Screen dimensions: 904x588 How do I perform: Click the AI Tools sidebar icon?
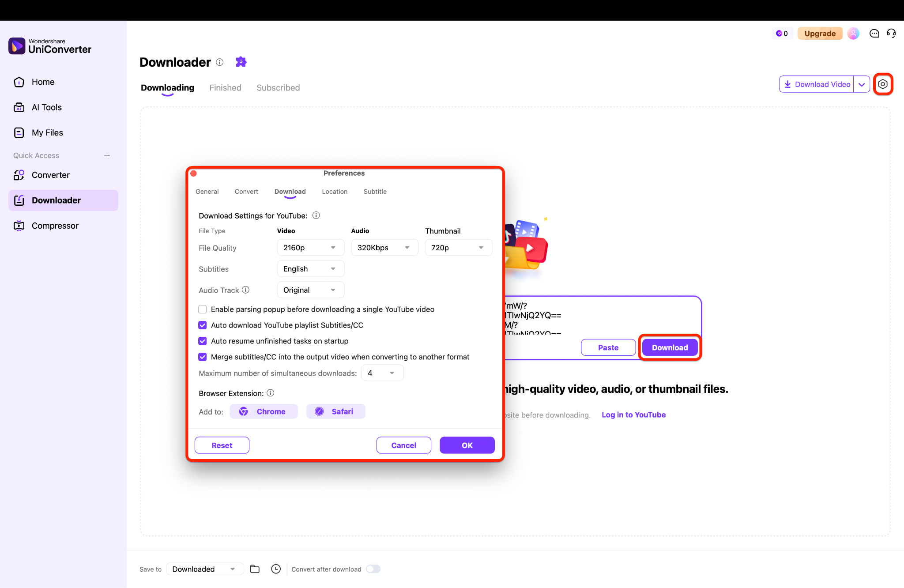click(19, 107)
